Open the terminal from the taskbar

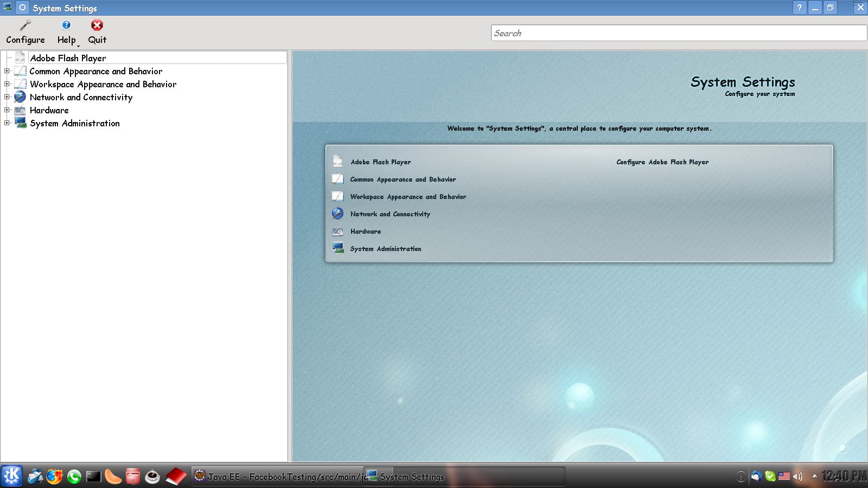93,477
